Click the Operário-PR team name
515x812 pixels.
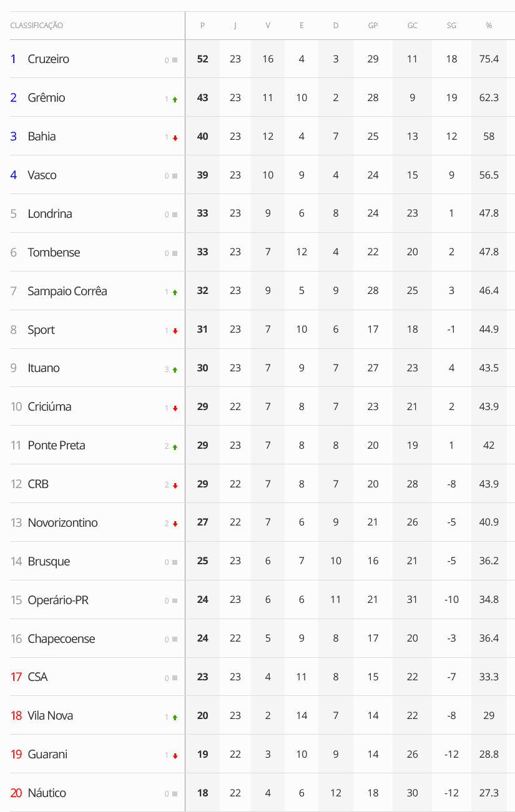(x=58, y=600)
